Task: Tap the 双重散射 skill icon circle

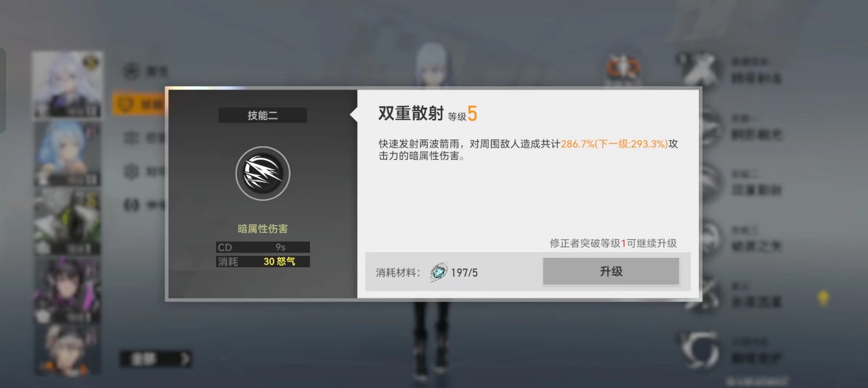Action: 263,174
